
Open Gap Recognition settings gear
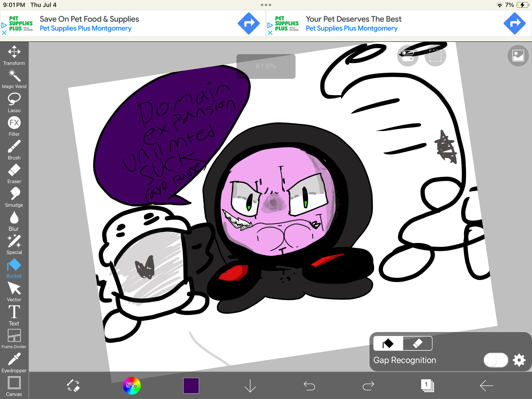pos(519,360)
